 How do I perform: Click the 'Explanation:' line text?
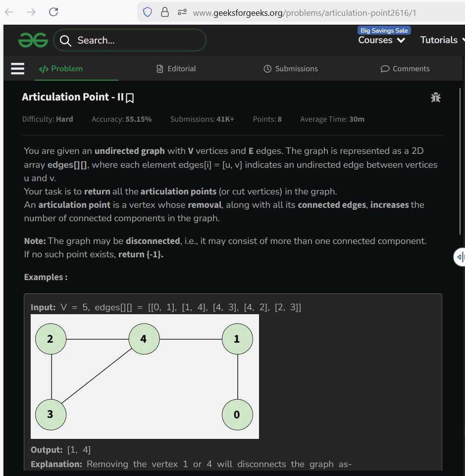191,464
